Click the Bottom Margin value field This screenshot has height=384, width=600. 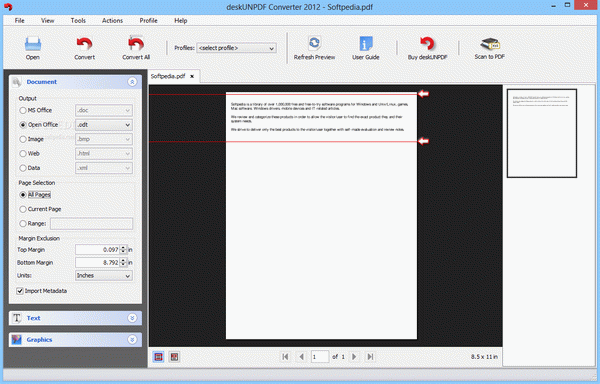tap(98, 262)
